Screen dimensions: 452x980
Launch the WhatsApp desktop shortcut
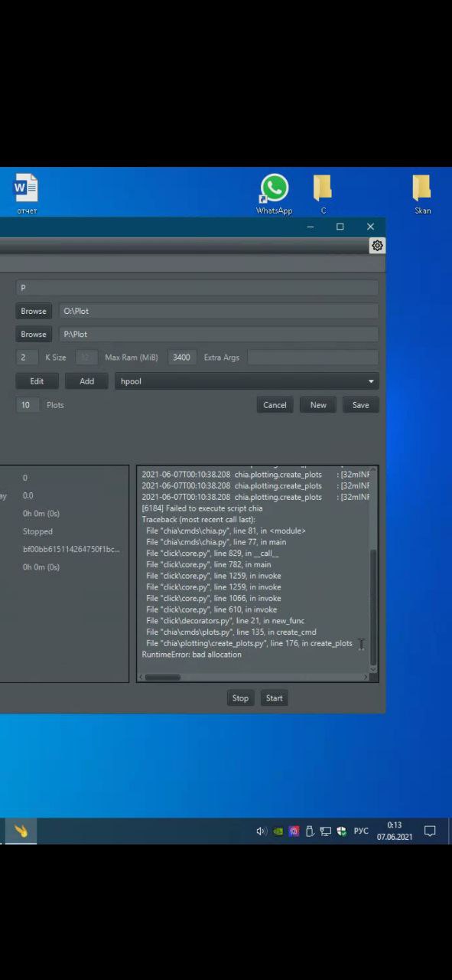coord(274,194)
